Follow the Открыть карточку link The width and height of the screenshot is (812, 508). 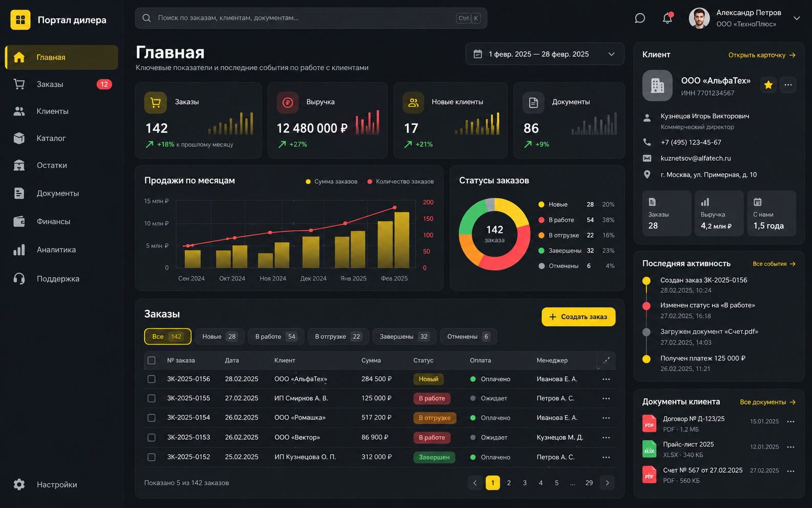coord(762,55)
